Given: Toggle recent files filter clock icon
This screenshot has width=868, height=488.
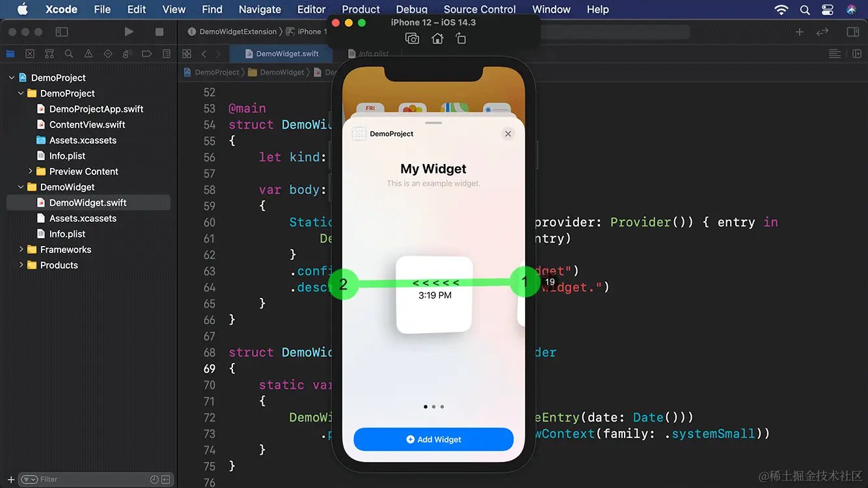Looking at the screenshot, I should (154, 480).
